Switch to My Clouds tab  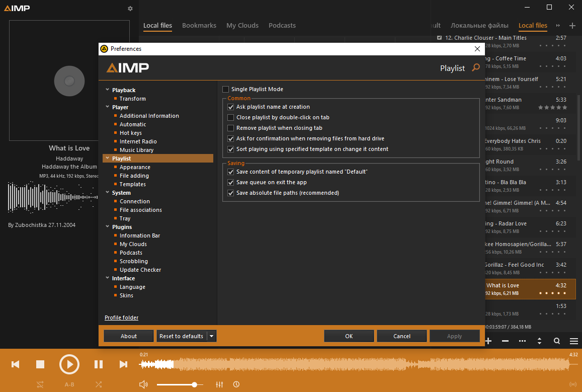click(242, 25)
